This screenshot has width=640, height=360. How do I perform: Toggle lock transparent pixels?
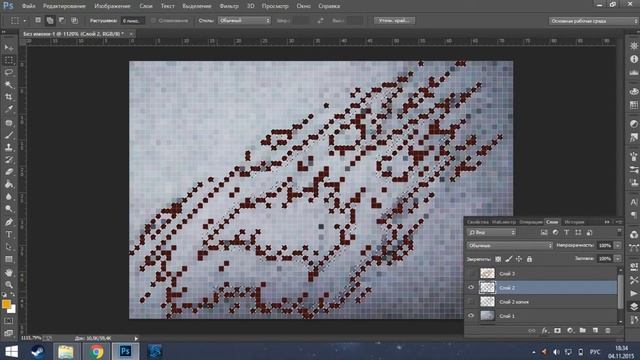point(498,259)
